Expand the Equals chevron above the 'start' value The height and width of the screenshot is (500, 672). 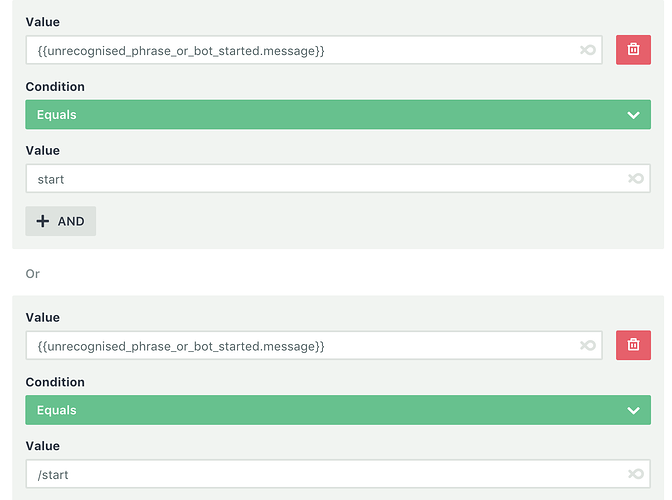click(x=633, y=115)
